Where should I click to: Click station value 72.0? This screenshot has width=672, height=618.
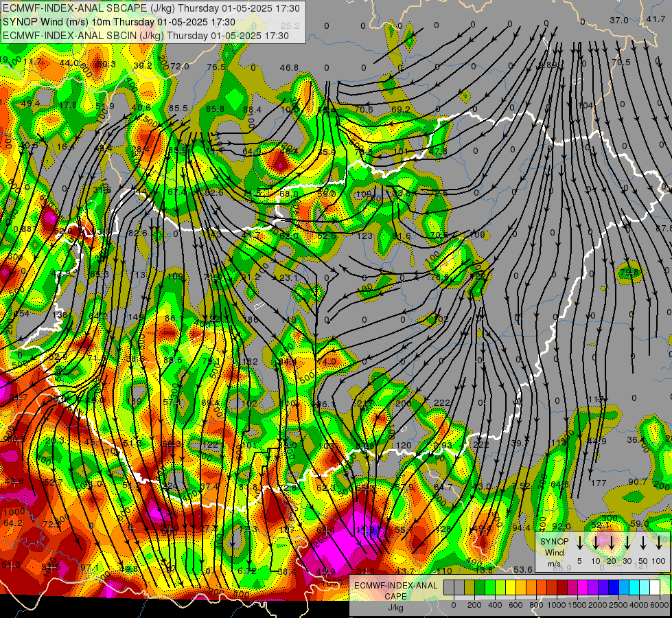pos(180,67)
